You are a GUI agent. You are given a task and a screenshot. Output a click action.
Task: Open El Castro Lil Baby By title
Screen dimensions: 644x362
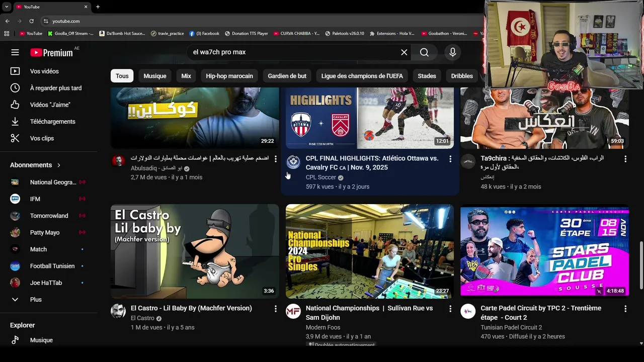coord(191,308)
